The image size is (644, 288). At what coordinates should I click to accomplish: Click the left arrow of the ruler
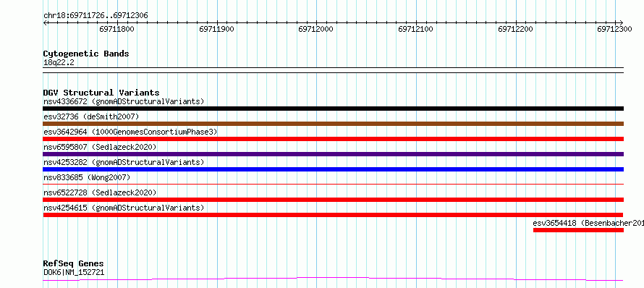pyautogui.click(x=45, y=22)
